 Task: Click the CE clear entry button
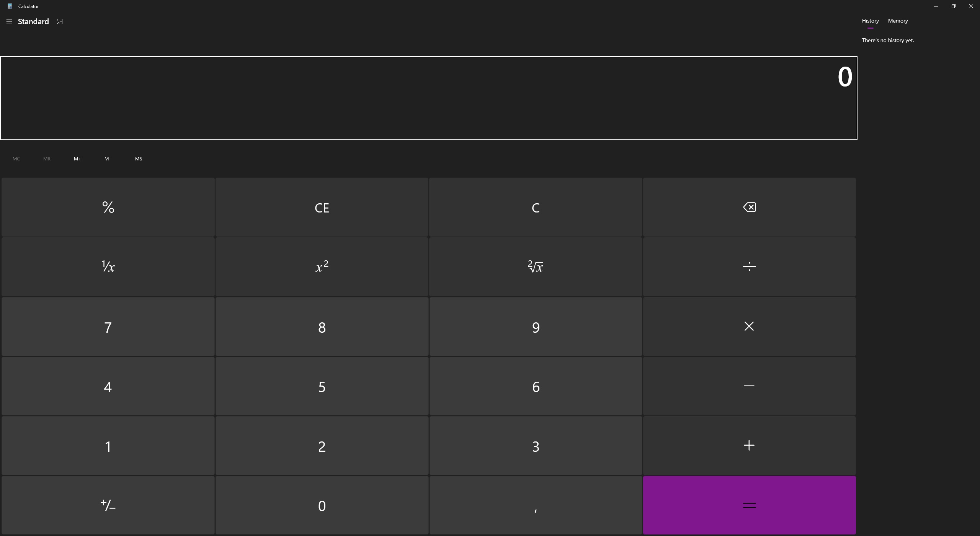(322, 207)
